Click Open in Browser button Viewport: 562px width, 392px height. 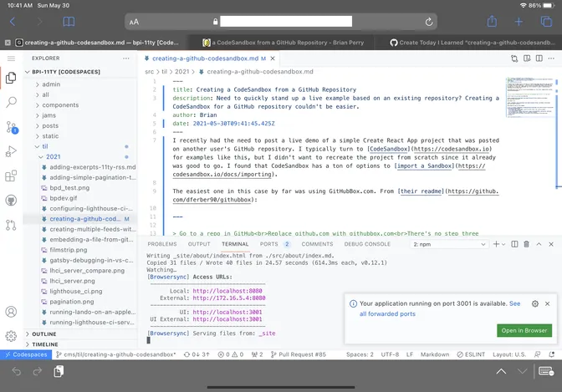[524, 330]
